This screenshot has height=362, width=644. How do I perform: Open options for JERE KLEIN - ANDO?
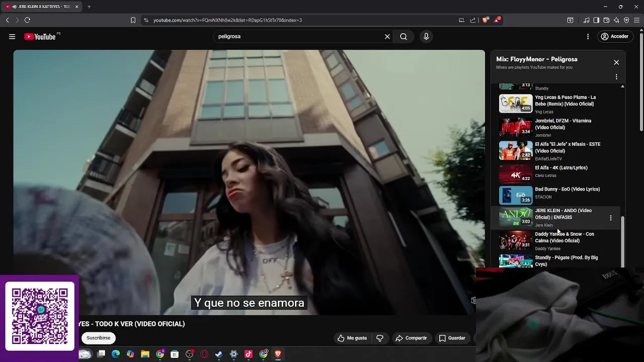(x=611, y=218)
